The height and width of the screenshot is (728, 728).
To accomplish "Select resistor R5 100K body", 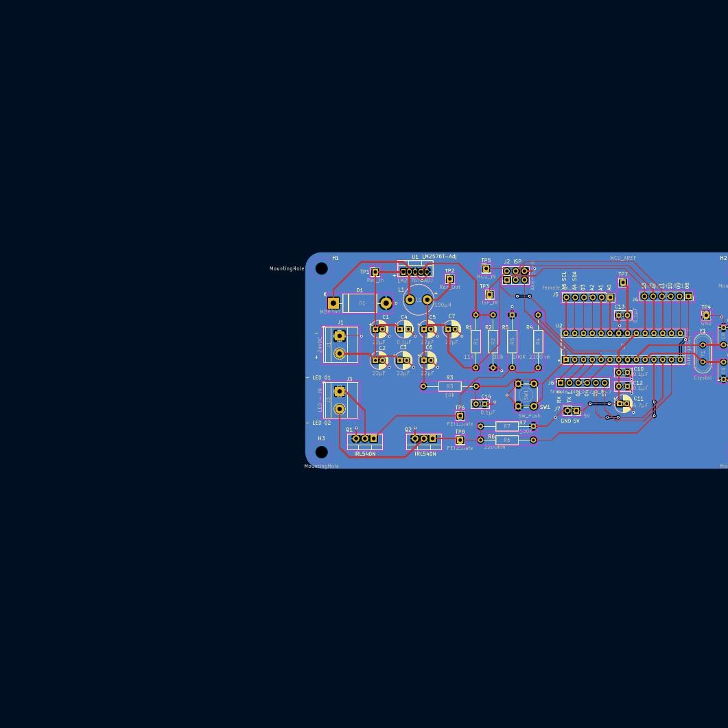I will pos(512,342).
